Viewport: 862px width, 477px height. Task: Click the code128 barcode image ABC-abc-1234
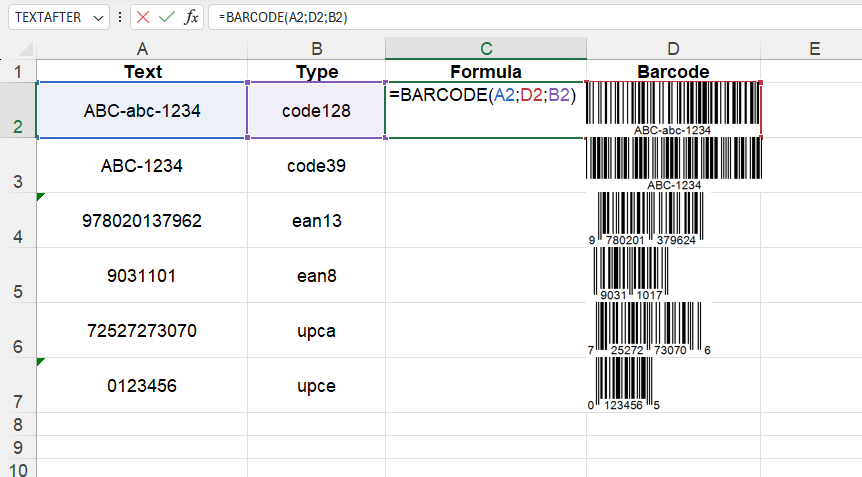673,109
